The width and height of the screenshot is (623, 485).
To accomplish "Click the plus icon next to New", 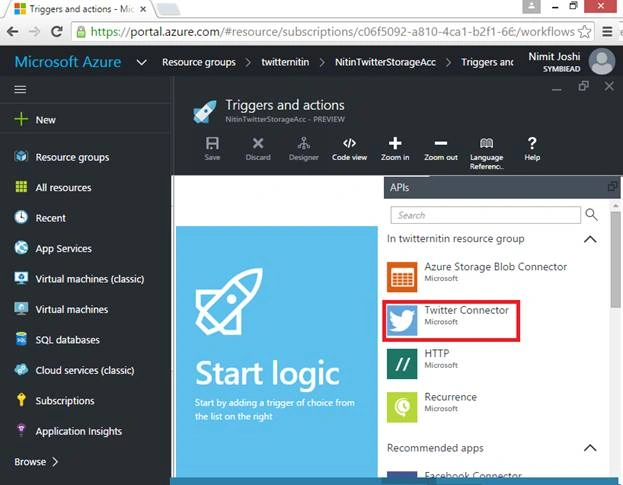I will click(21, 119).
